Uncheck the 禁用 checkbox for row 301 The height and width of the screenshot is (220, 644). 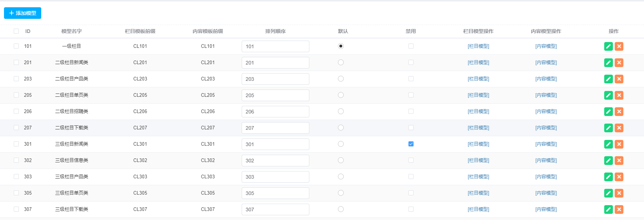pyautogui.click(x=411, y=144)
